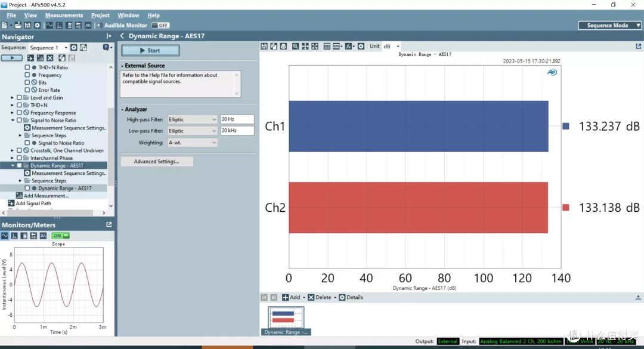Expand the Crosstalk, One Channel Undriven node

pos(13,150)
